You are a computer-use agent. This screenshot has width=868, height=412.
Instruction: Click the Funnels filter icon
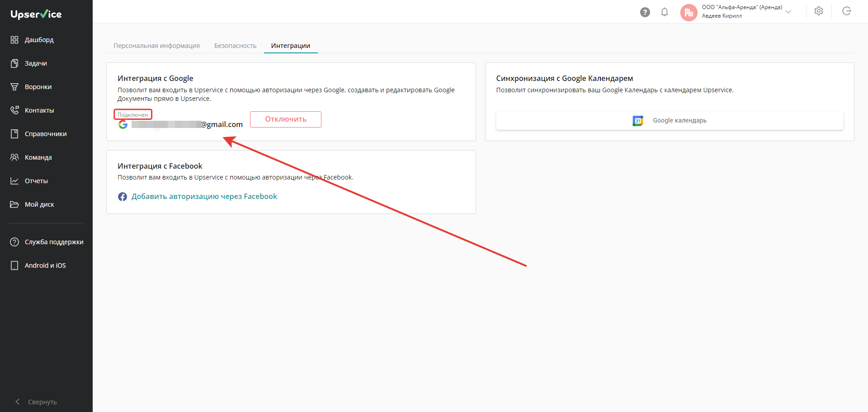14,87
